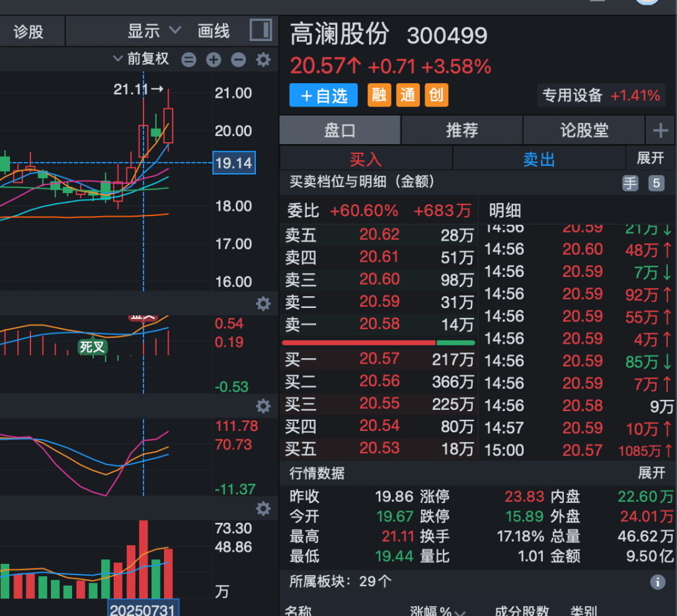Select the 卖出 sell tab

pos(539,159)
